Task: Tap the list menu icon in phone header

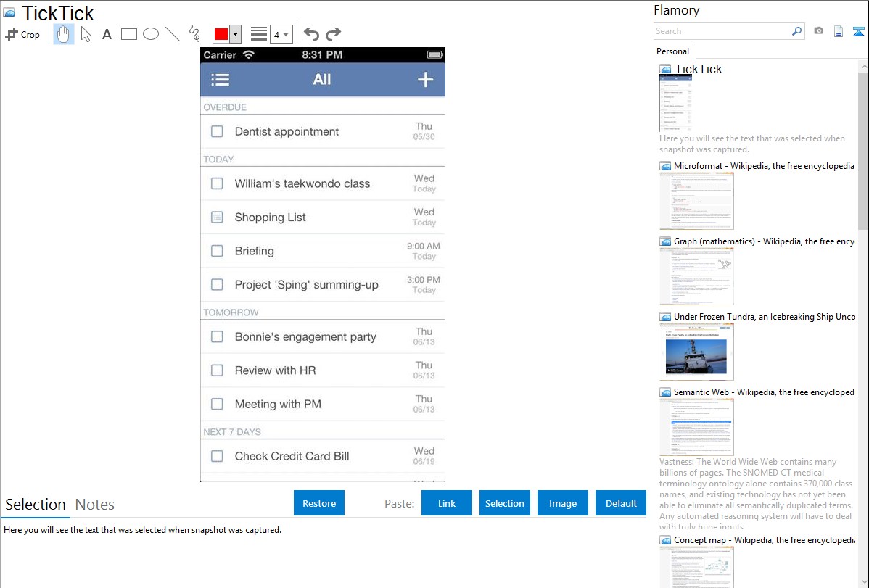Action: [x=220, y=80]
